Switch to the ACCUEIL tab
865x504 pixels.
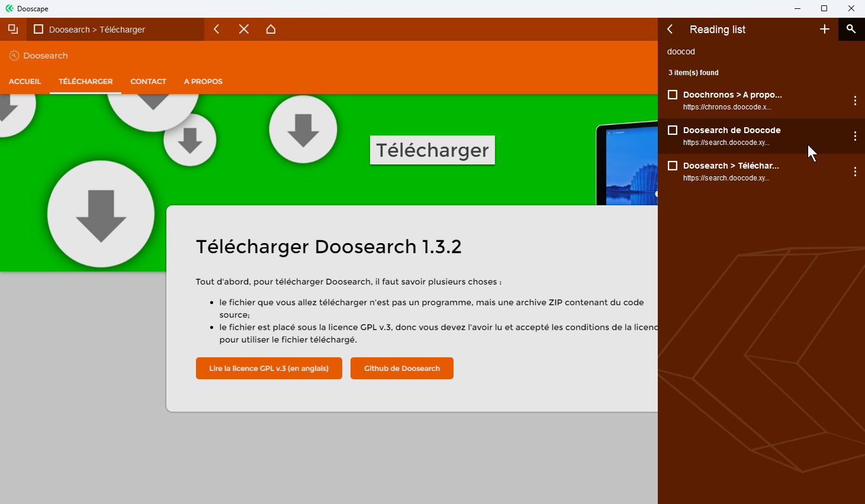pyautogui.click(x=25, y=82)
